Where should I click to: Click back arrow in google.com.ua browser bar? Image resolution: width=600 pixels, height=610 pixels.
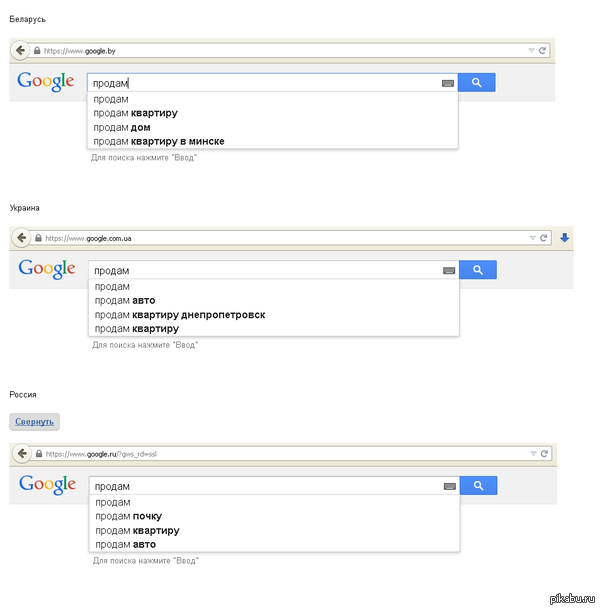21,238
